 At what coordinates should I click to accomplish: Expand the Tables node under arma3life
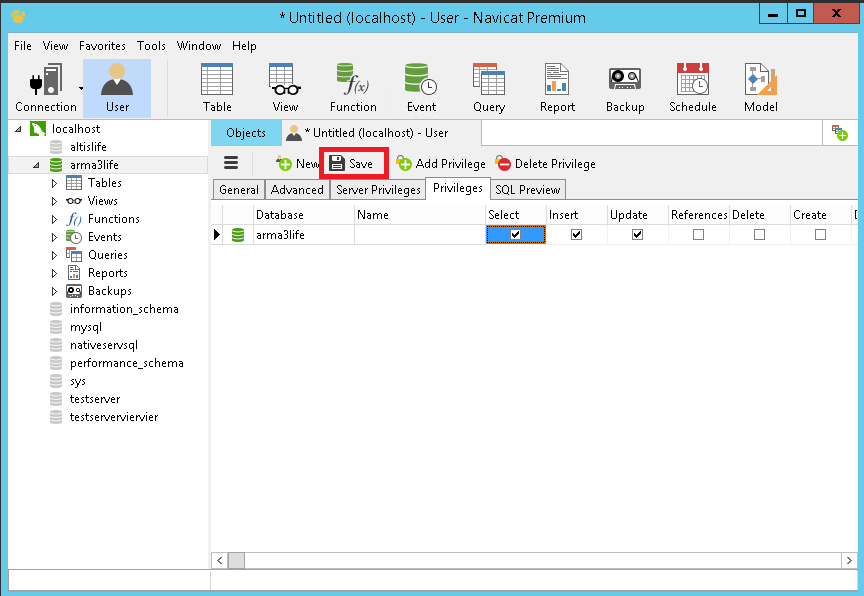click(x=54, y=183)
